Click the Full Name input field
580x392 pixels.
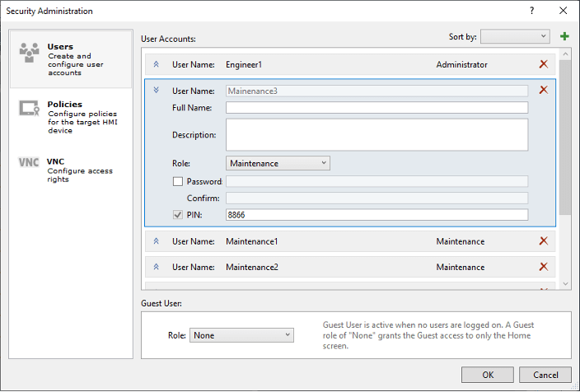point(377,108)
